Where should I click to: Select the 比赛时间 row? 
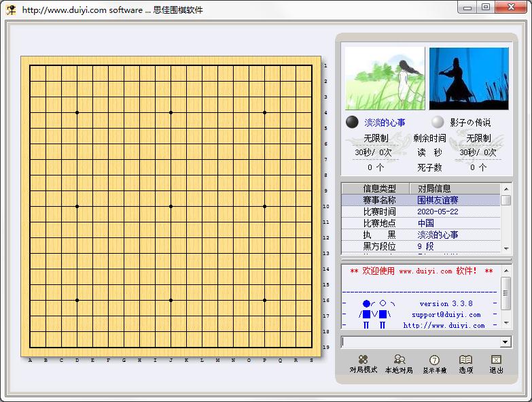point(379,212)
